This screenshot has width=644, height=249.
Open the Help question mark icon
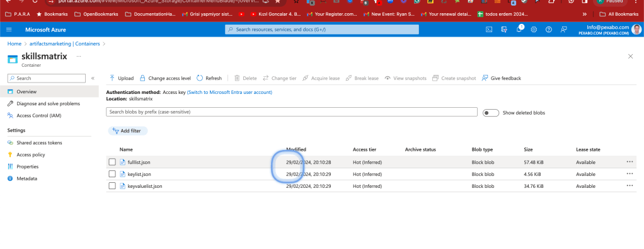548,30
